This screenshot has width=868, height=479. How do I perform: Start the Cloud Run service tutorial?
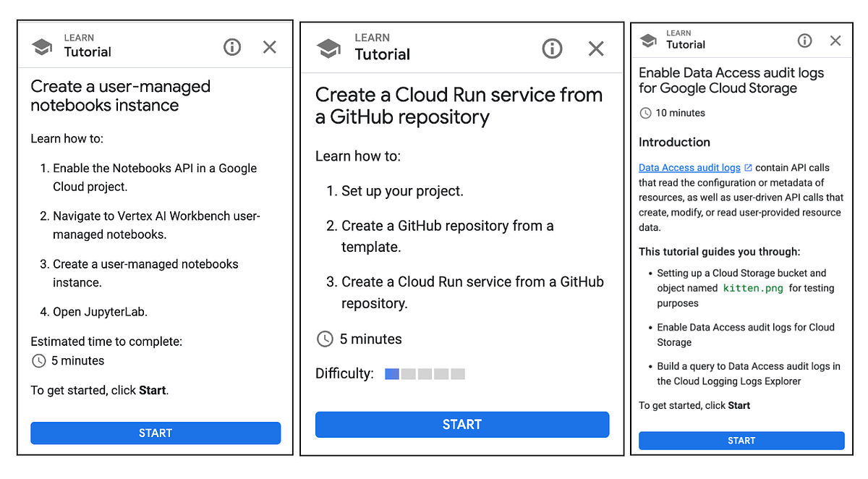[x=462, y=425]
